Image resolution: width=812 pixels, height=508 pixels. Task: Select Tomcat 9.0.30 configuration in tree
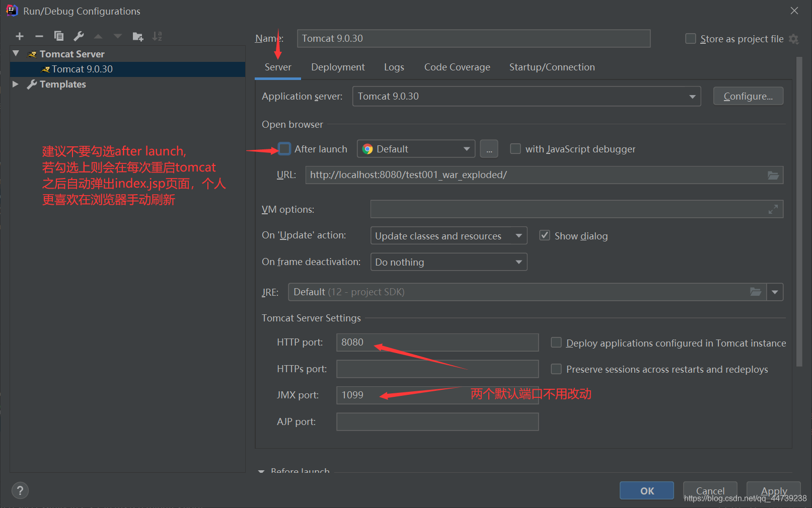click(x=127, y=69)
